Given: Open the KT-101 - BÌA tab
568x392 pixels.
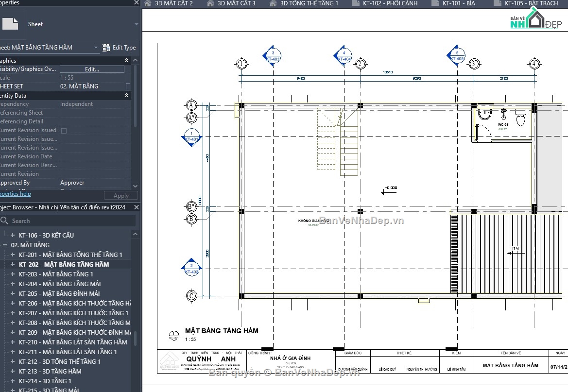Looking at the screenshot, I should (x=453, y=3).
